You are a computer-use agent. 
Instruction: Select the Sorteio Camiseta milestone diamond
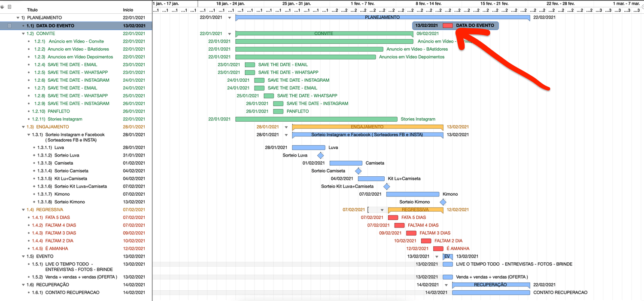click(358, 171)
